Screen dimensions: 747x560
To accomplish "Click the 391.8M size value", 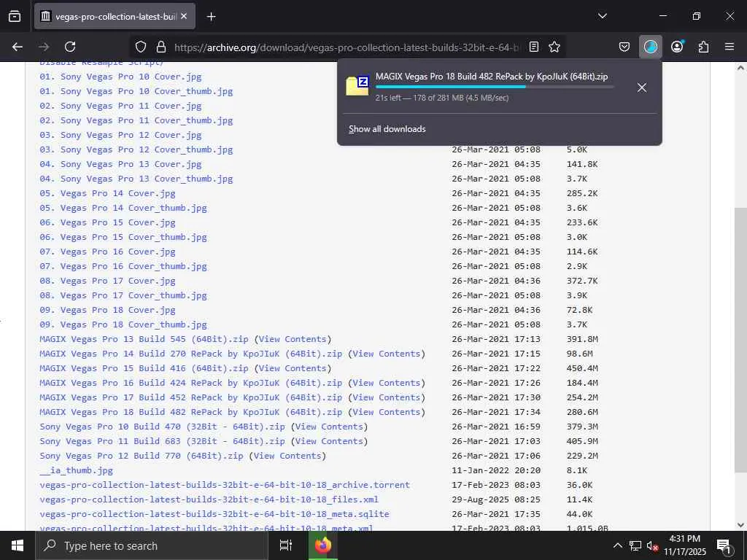I will click(x=582, y=339).
